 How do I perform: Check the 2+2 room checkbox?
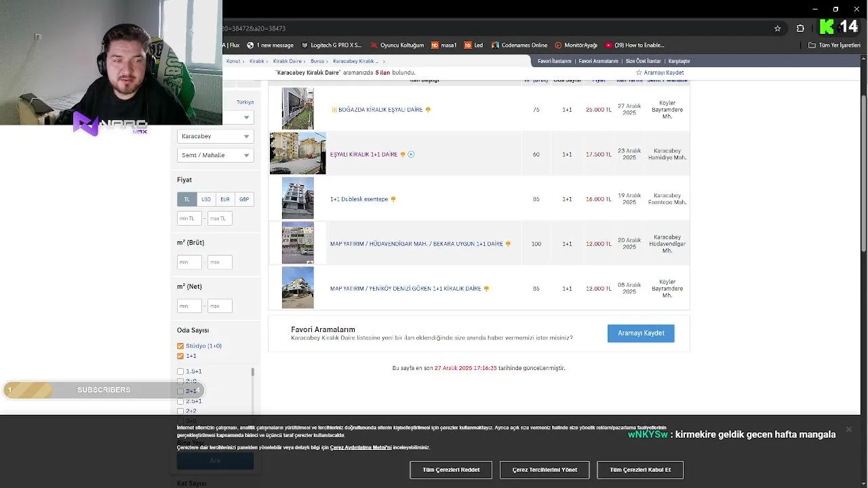click(180, 411)
